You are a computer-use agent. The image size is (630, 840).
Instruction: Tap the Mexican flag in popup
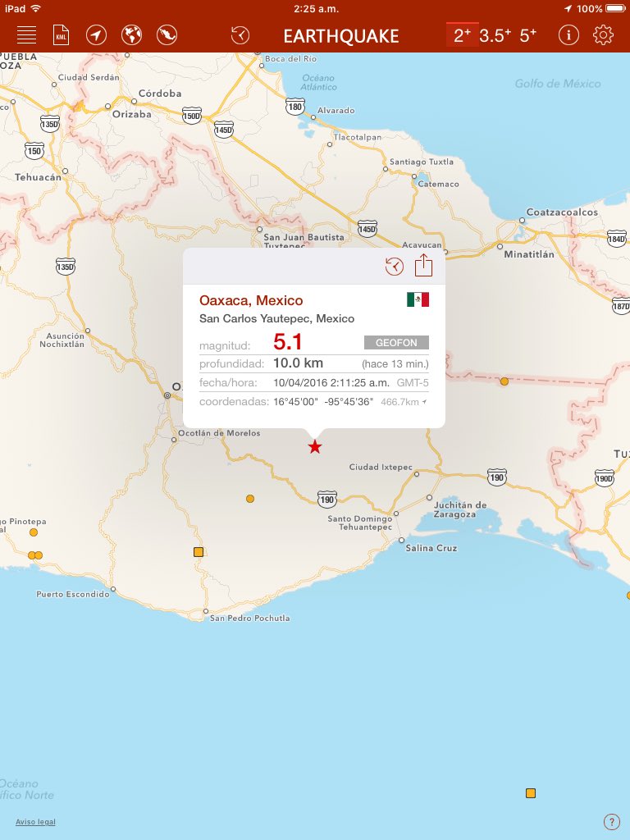418,299
